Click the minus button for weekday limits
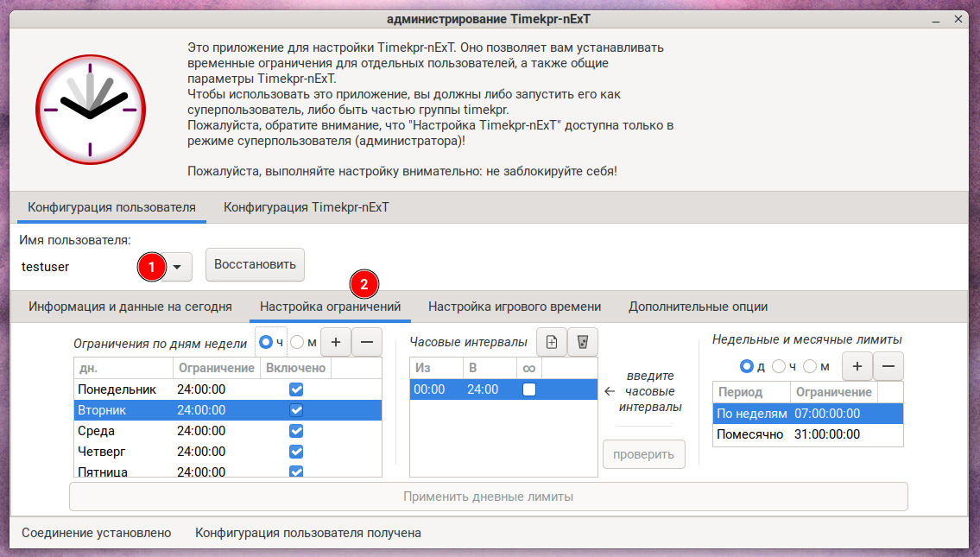 click(x=367, y=343)
